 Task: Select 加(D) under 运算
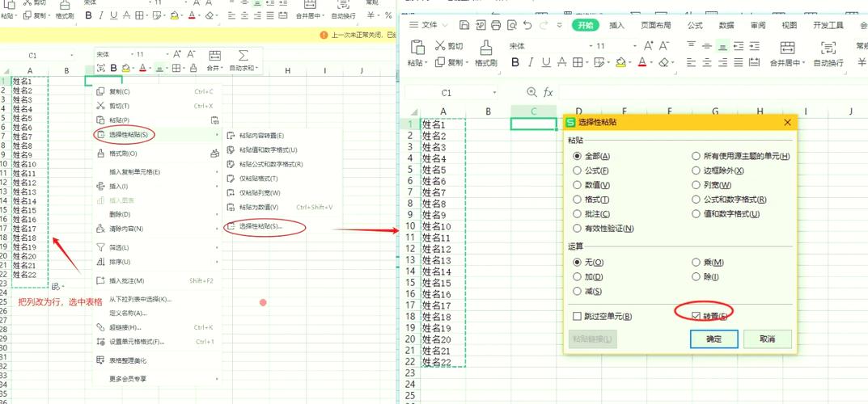pos(578,277)
